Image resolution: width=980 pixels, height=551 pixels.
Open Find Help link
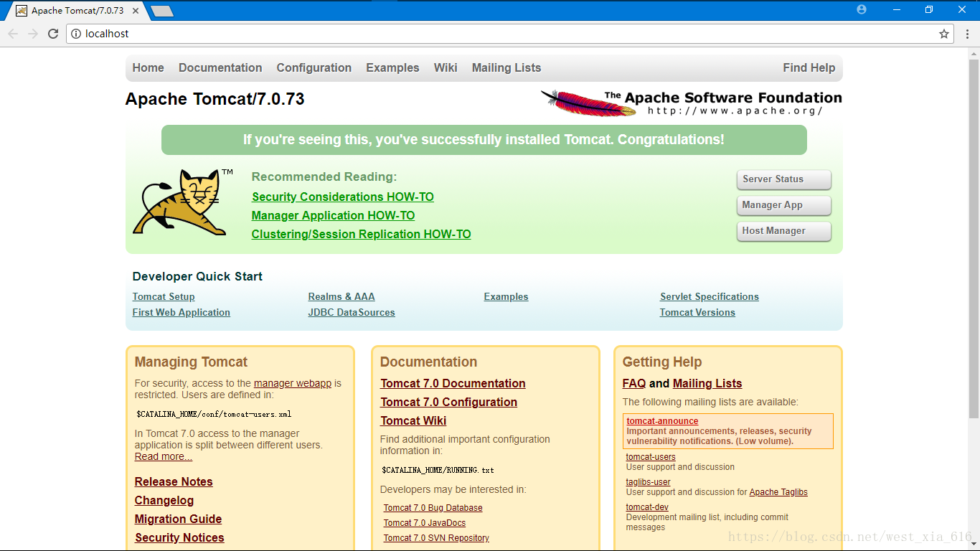tap(809, 67)
